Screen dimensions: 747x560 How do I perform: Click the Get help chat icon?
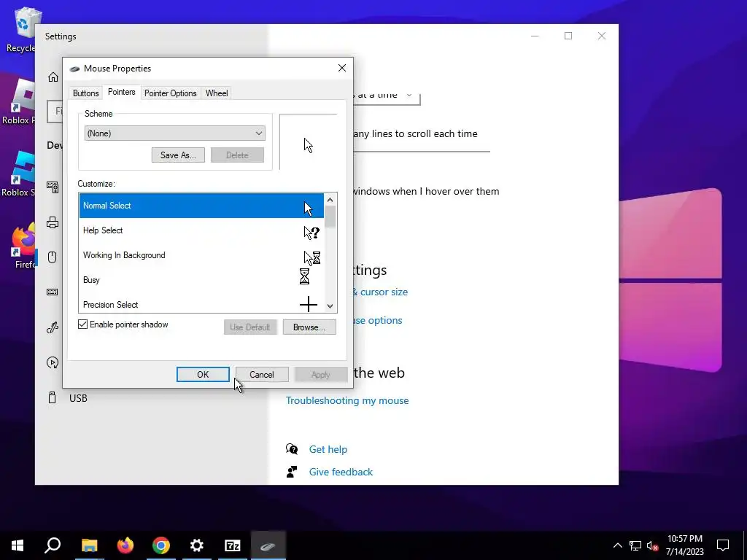pos(292,449)
